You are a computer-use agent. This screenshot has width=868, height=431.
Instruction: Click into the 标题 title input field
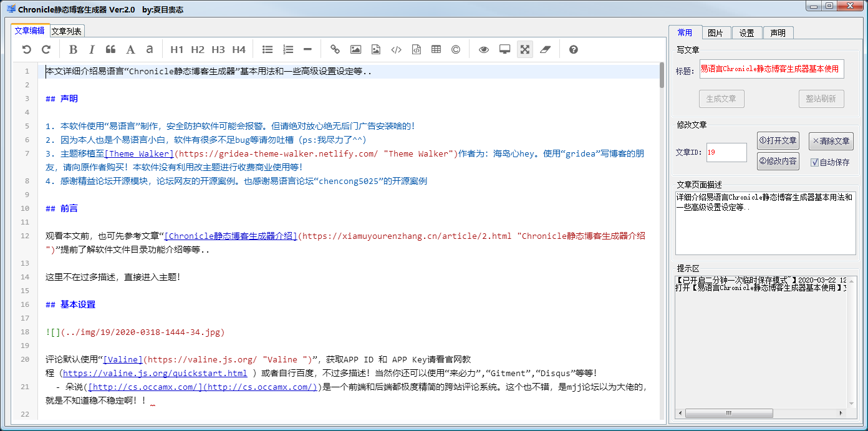point(771,69)
